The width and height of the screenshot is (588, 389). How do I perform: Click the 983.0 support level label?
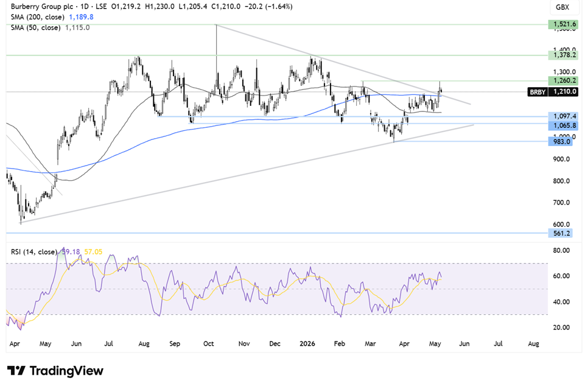point(560,141)
